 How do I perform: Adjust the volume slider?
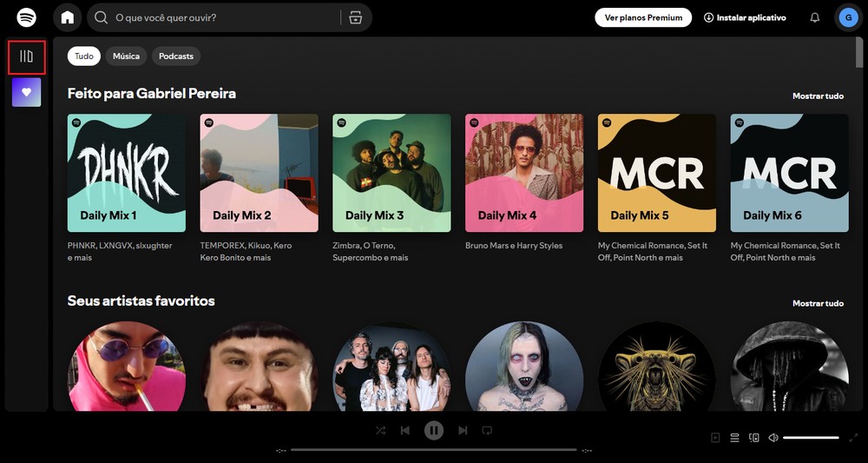[811, 438]
